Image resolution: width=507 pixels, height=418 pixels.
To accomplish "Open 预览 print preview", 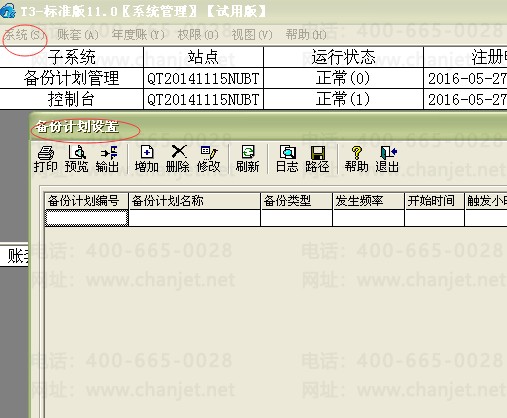I will [77, 159].
